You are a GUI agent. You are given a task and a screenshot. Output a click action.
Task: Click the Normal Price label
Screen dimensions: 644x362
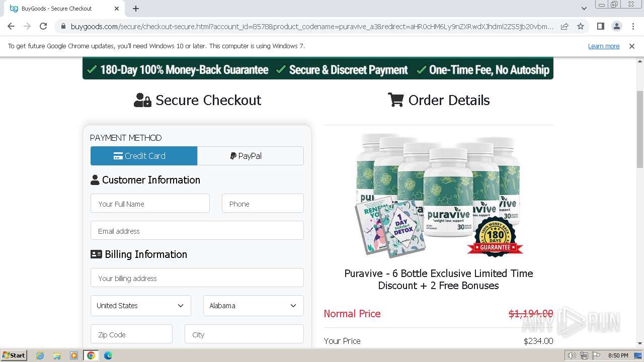(x=352, y=314)
